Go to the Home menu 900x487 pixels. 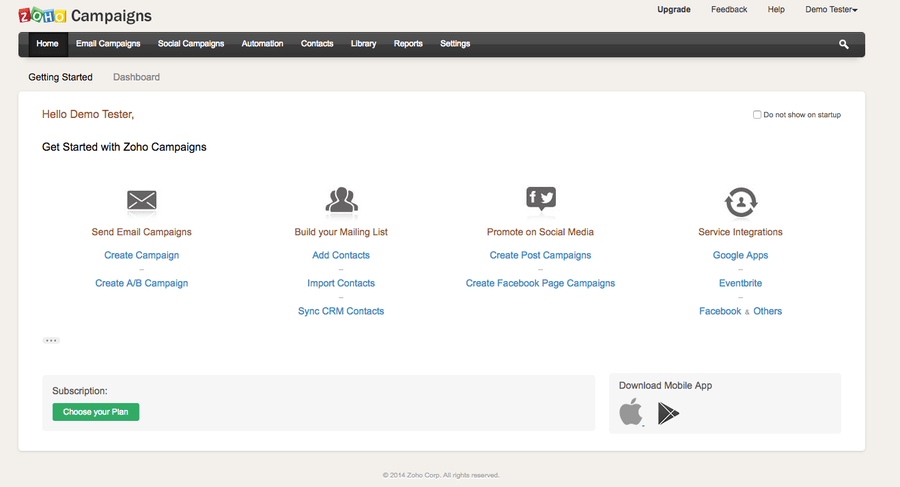[x=47, y=44]
